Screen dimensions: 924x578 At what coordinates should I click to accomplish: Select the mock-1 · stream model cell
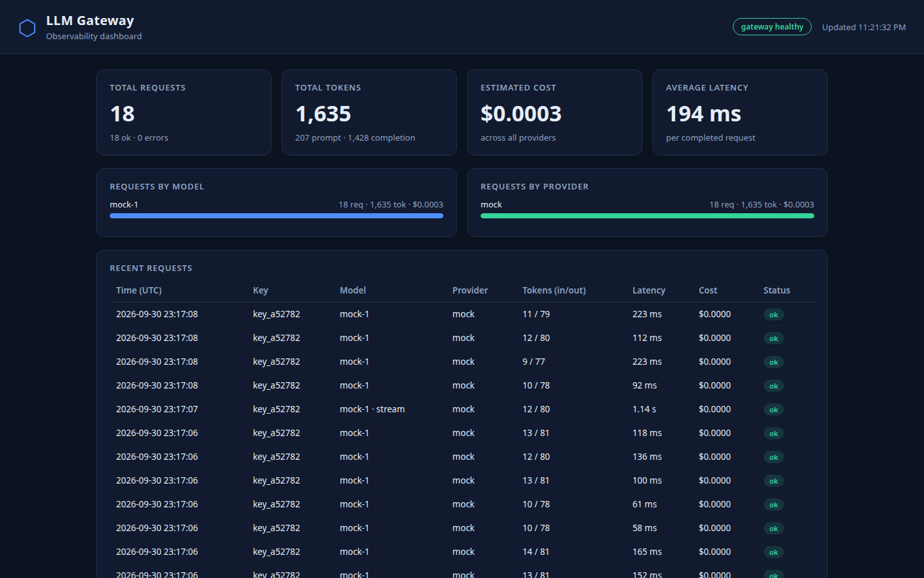click(x=372, y=409)
